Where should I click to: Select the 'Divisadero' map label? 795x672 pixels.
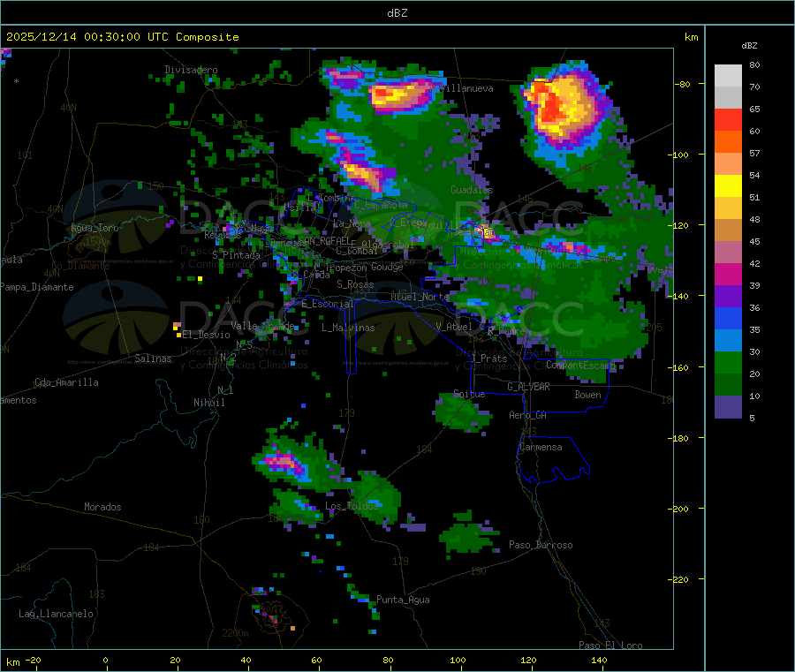[x=191, y=70]
